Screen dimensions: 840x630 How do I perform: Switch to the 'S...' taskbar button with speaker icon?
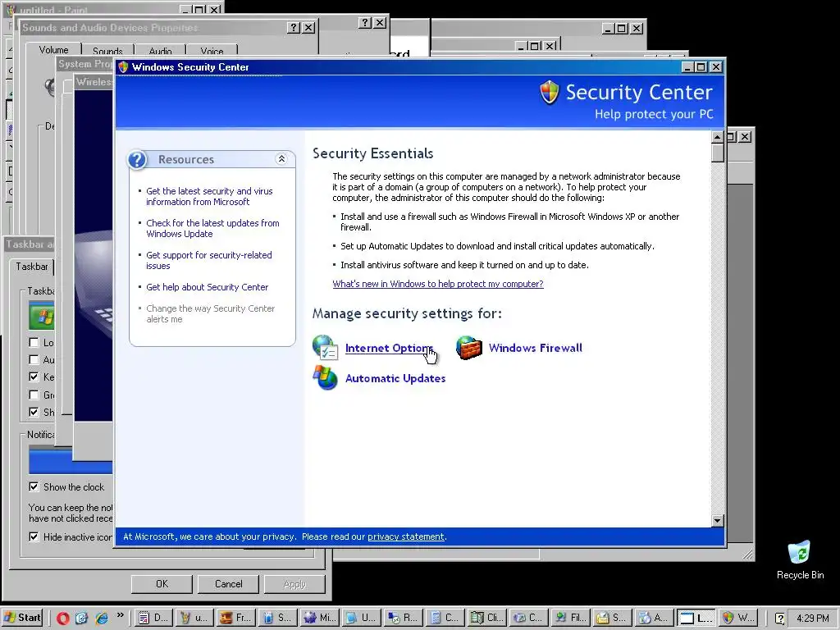point(277,618)
